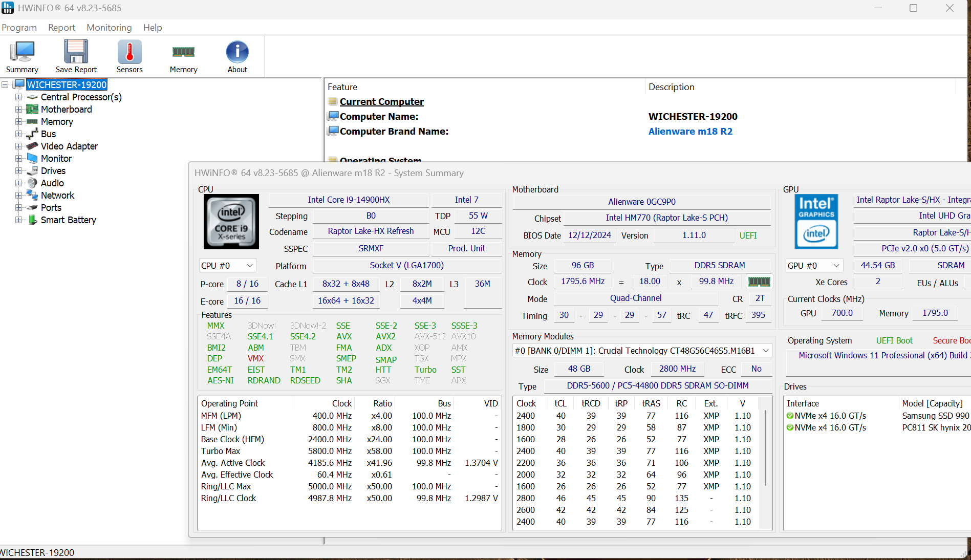Screen dimensions: 971x560
Task: Select Smart Battery in the tree
Action: pyautogui.click(x=69, y=220)
